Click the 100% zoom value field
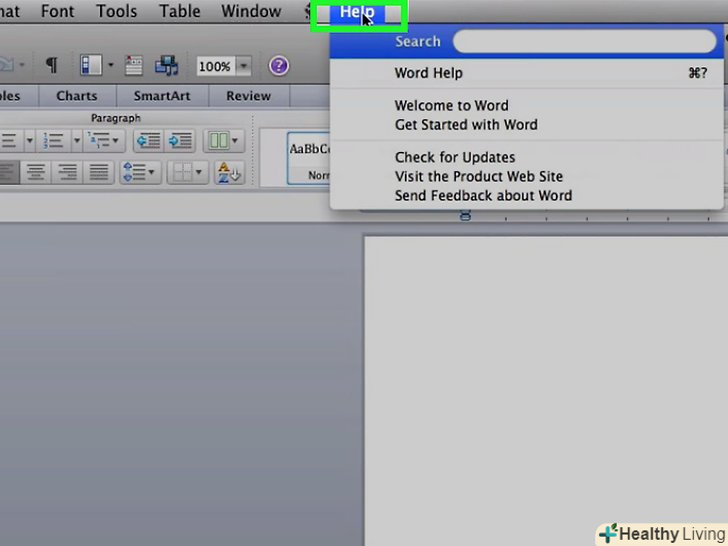Screen dimensions: 728x546 click(215, 66)
